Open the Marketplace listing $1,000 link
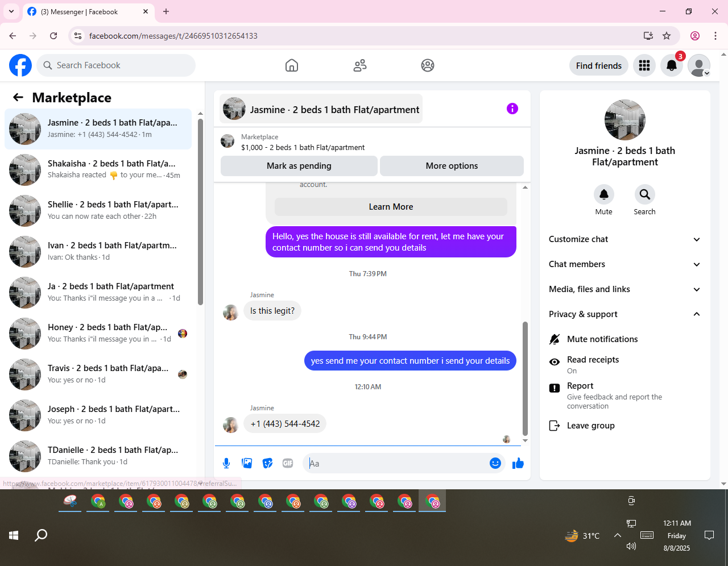 303,147
